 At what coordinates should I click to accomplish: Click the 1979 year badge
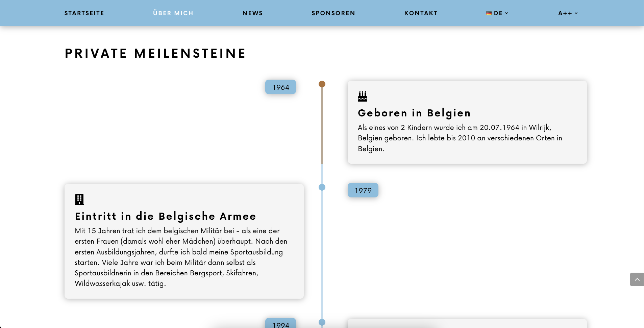363,190
